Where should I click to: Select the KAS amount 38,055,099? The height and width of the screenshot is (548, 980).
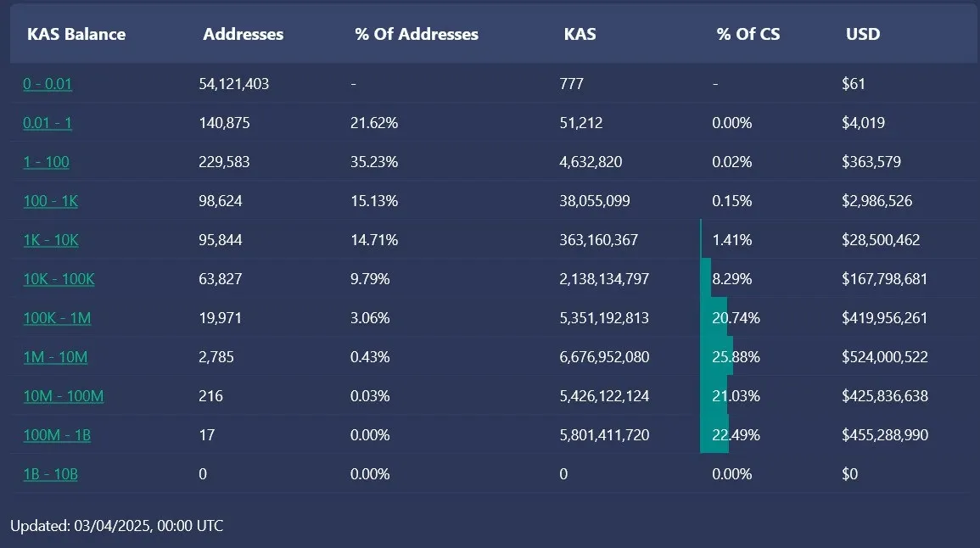(595, 201)
